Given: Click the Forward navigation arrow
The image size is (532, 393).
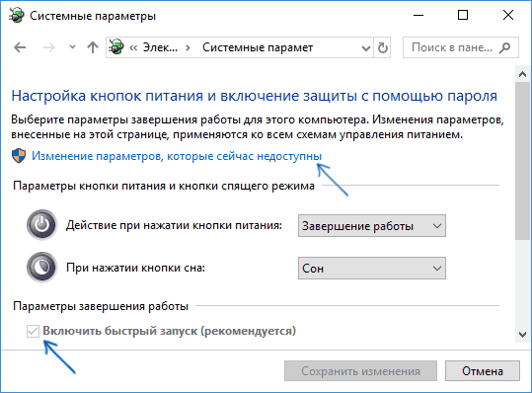Looking at the screenshot, I should 49,47.
